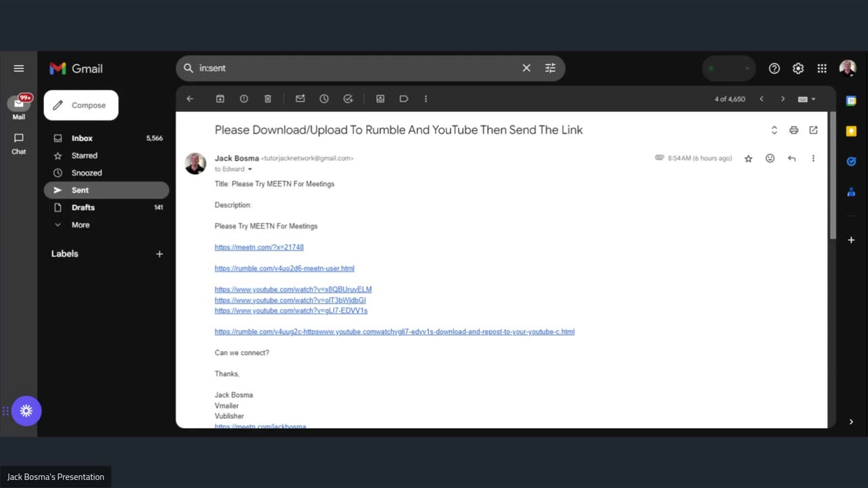868x488 pixels.
Task: Open Google Tasks side panel
Action: coord(851,161)
